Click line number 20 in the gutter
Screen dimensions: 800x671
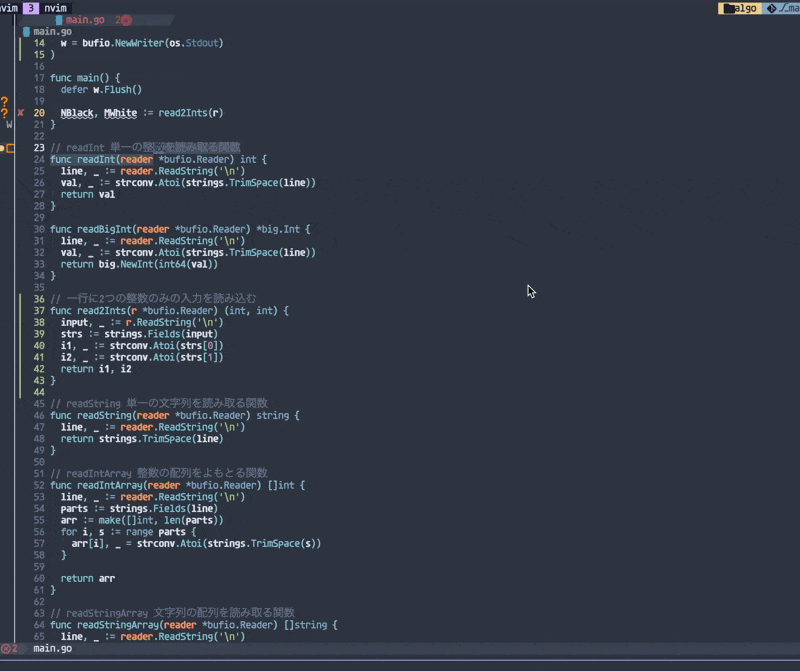(39, 113)
